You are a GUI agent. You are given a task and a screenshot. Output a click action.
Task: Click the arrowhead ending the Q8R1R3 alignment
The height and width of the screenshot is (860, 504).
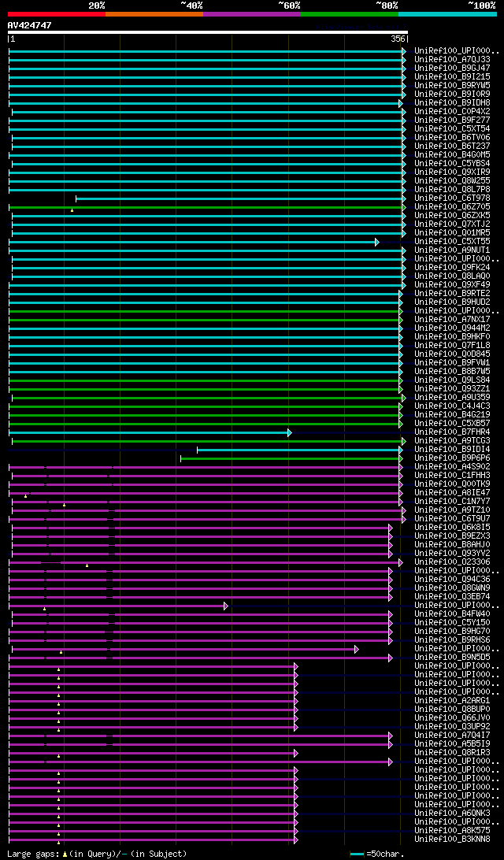[x=296, y=754]
